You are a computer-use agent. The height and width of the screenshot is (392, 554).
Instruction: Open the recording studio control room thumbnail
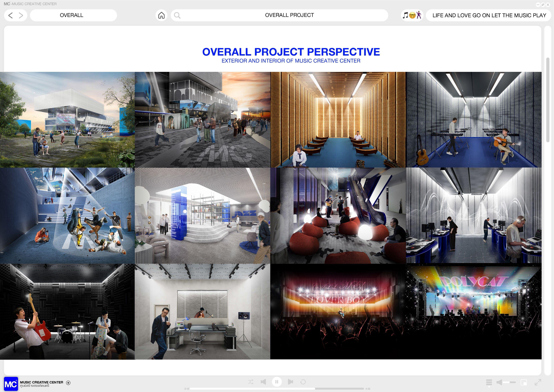[x=202, y=311]
